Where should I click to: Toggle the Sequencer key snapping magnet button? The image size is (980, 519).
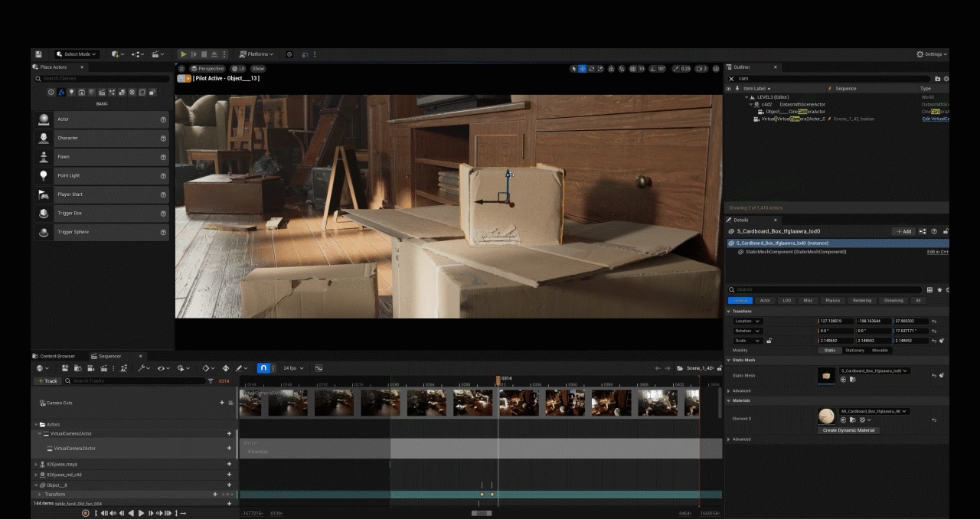click(x=263, y=368)
